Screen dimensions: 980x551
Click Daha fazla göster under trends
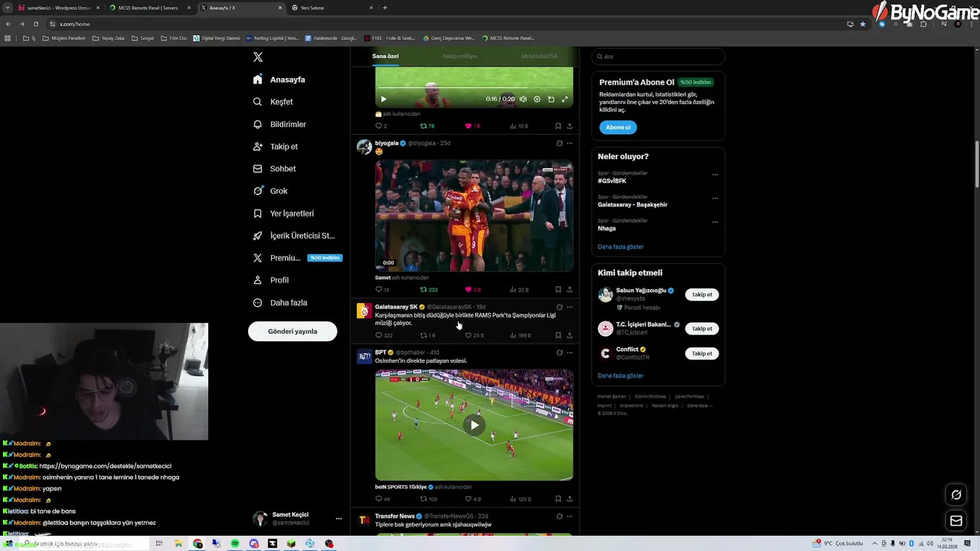tap(620, 246)
